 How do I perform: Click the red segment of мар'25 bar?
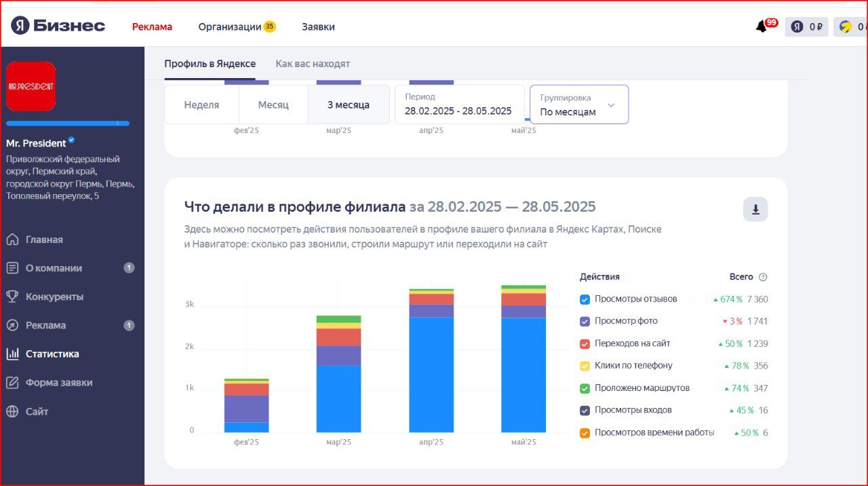pos(338,337)
